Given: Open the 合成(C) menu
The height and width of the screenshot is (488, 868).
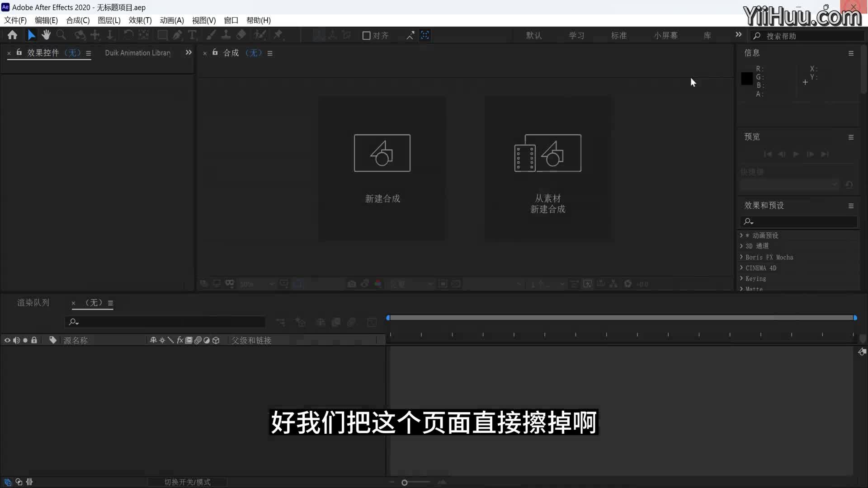Looking at the screenshot, I should click(x=78, y=20).
